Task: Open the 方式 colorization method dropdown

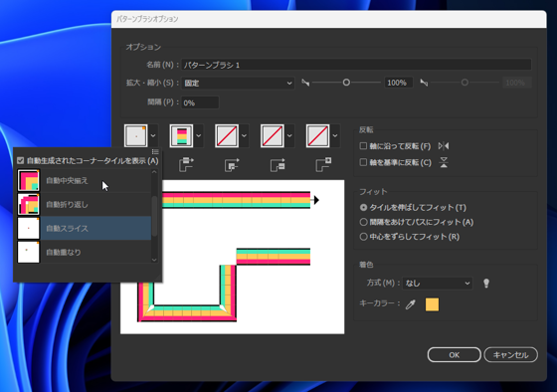Action: (x=438, y=284)
